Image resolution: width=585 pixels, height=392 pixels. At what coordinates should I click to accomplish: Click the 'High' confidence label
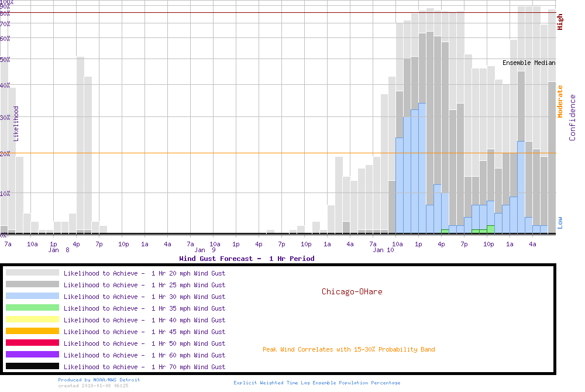point(560,22)
